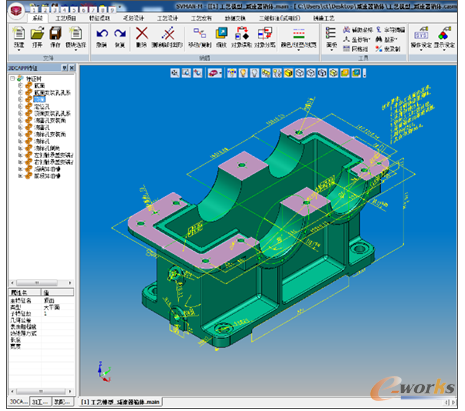The width and height of the screenshot is (465, 411).
Task: Toggle the wireframe cube display mode icon
Action: 300,73
